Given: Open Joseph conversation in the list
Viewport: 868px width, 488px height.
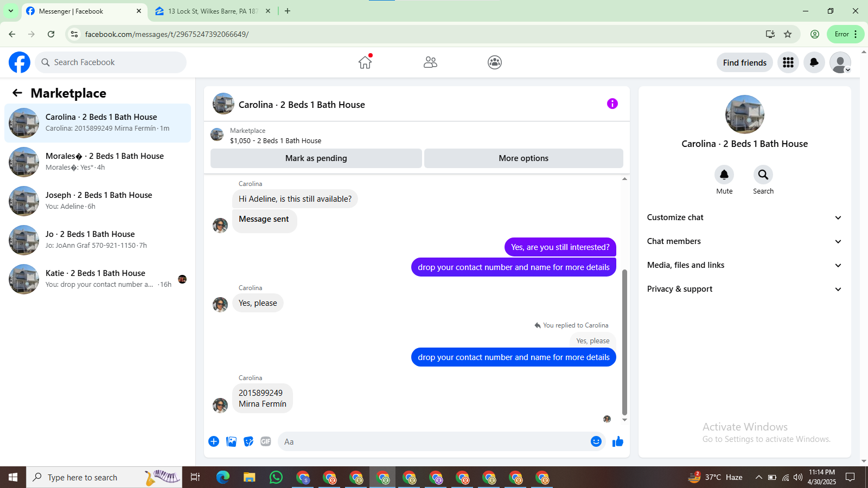Looking at the screenshot, I should click(x=98, y=201).
